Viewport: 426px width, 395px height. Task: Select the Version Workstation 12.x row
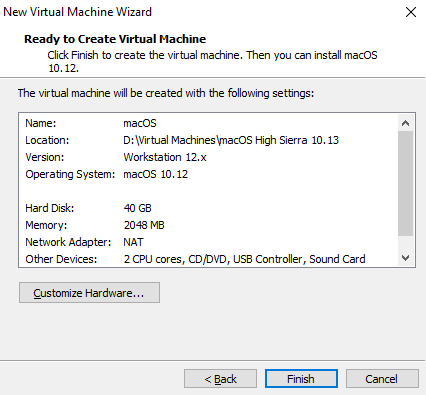click(x=208, y=157)
